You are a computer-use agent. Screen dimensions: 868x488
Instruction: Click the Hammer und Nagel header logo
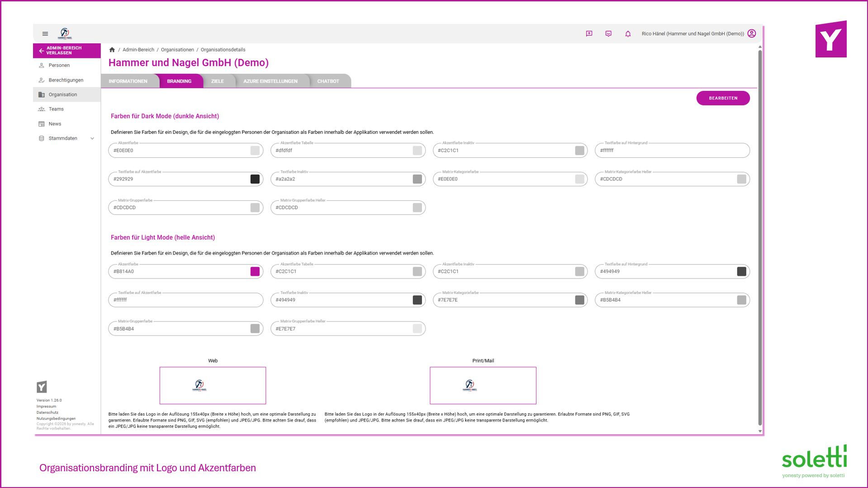click(65, 33)
